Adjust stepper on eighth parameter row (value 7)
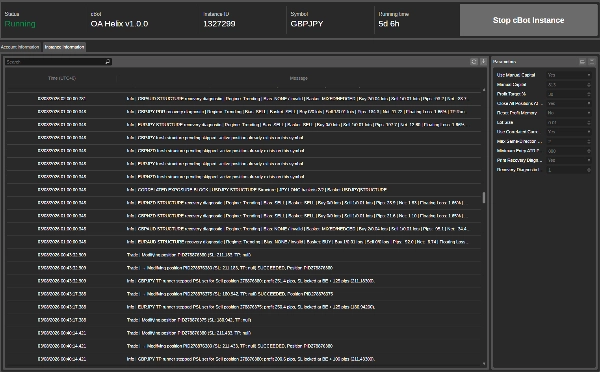 pos(589,141)
